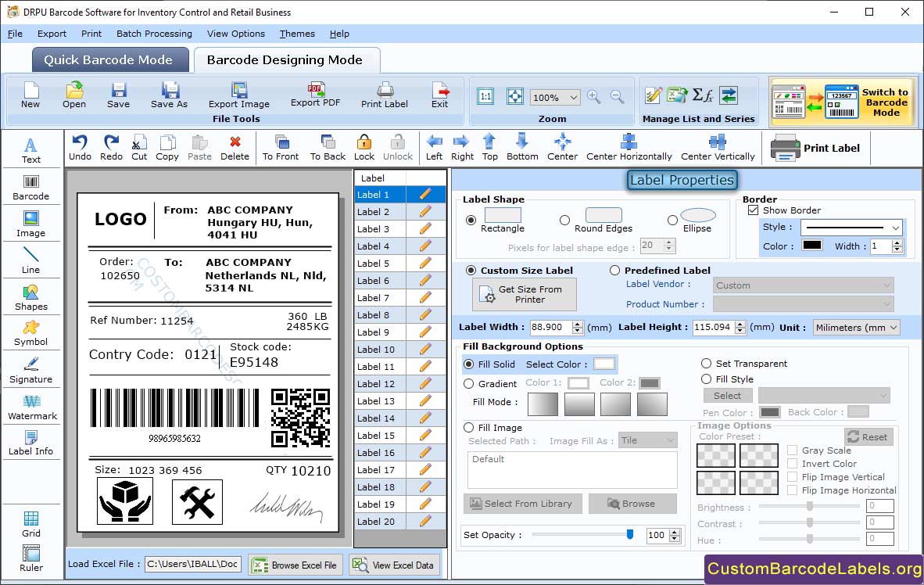Open the Export menu
924x585 pixels.
pos(52,34)
